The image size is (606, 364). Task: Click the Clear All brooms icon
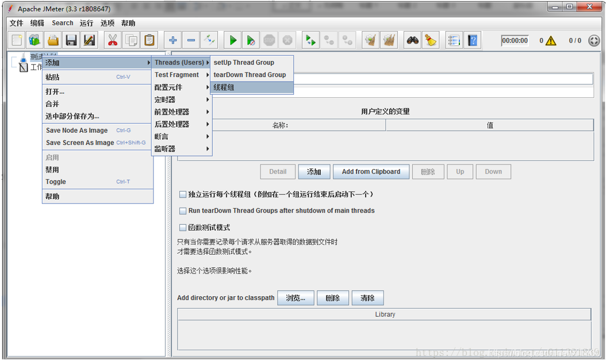(x=389, y=40)
